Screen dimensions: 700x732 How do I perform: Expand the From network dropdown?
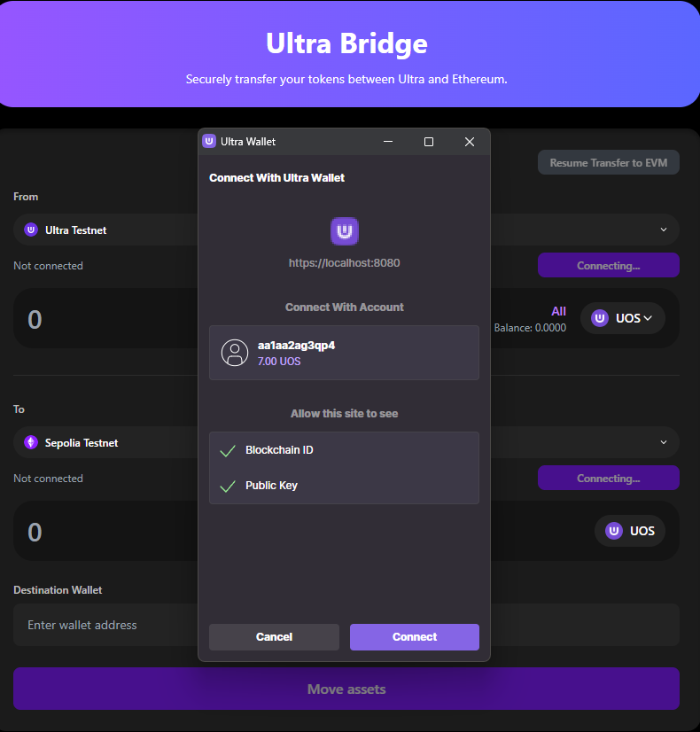pos(663,230)
